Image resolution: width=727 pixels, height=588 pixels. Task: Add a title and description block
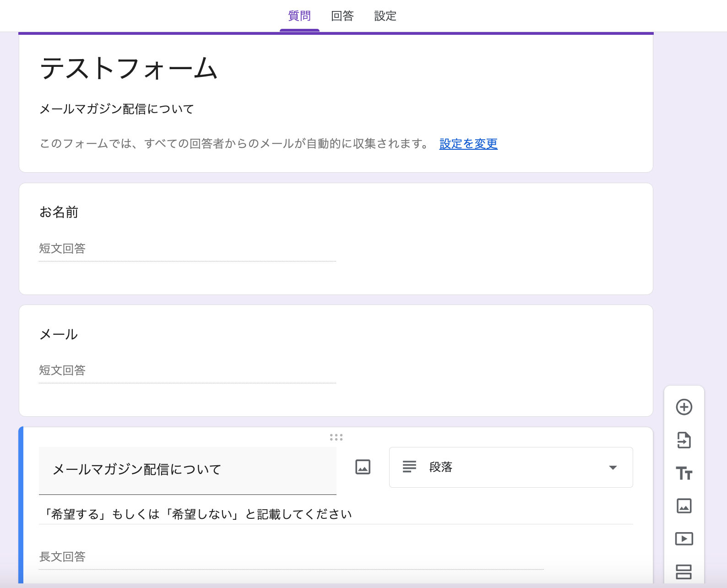point(684,473)
